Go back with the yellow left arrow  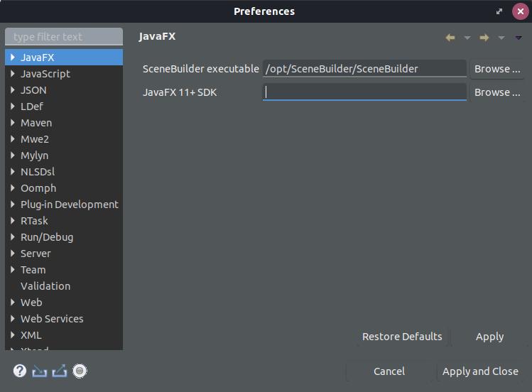pyautogui.click(x=450, y=38)
